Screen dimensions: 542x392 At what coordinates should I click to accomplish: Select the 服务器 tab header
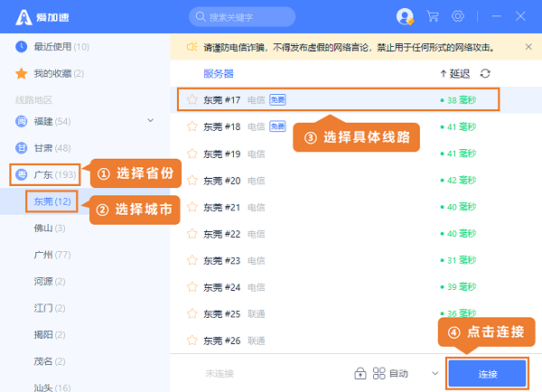219,73
